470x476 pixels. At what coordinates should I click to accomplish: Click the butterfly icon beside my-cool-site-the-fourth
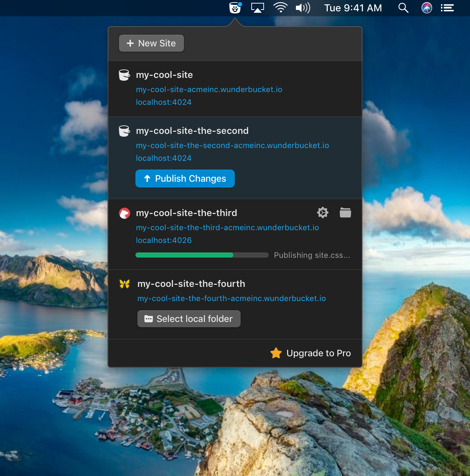[x=125, y=284]
